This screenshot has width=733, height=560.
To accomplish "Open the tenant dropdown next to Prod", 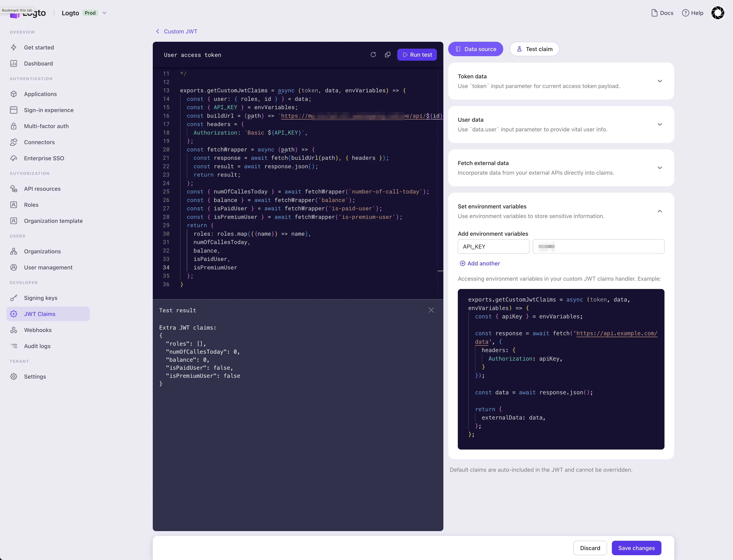I will pyautogui.click(x=105, y=13).
